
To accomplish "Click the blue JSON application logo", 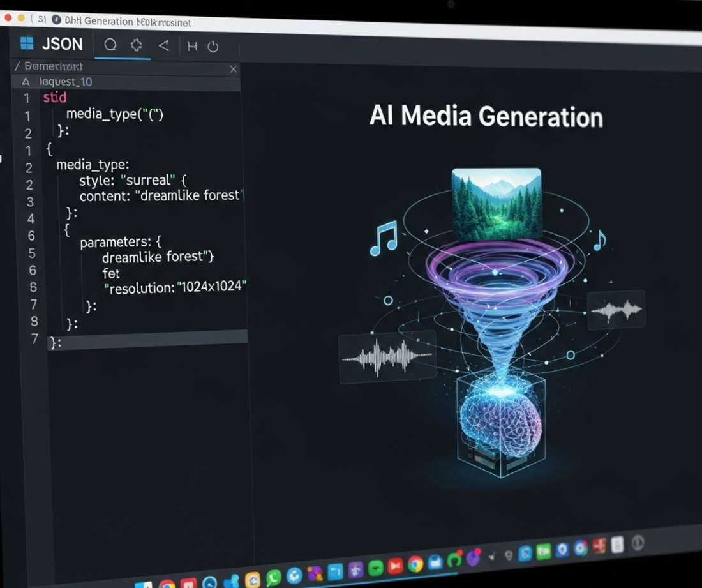I will pos(27,44).
